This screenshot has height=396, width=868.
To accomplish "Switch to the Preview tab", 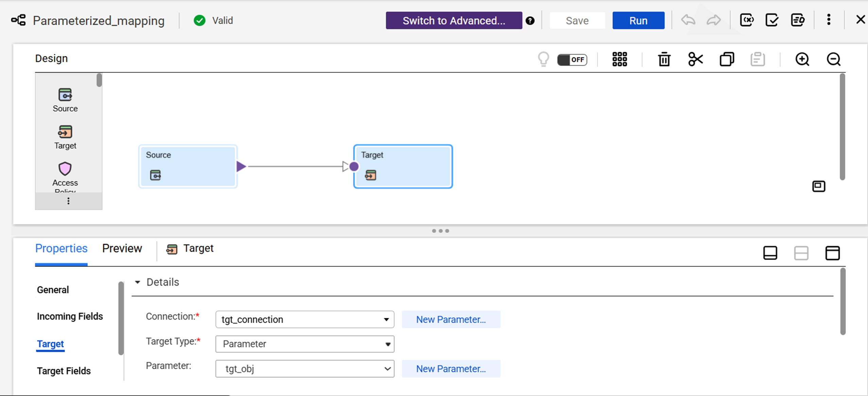I will click(122, 248).
